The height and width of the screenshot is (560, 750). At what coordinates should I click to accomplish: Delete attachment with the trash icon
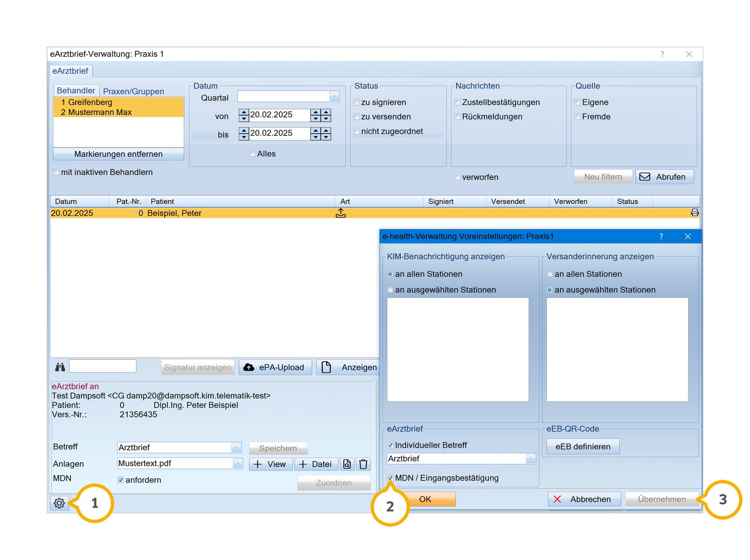[363, 464]
